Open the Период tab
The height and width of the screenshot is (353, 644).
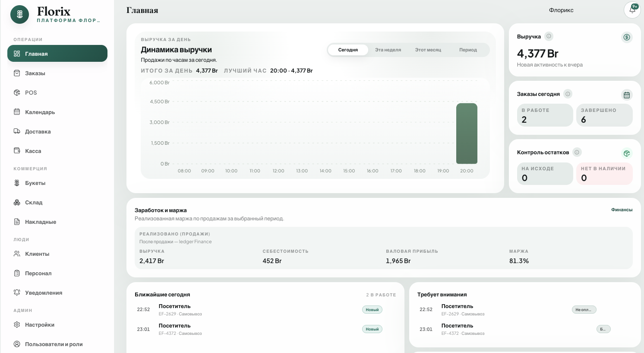468,50
